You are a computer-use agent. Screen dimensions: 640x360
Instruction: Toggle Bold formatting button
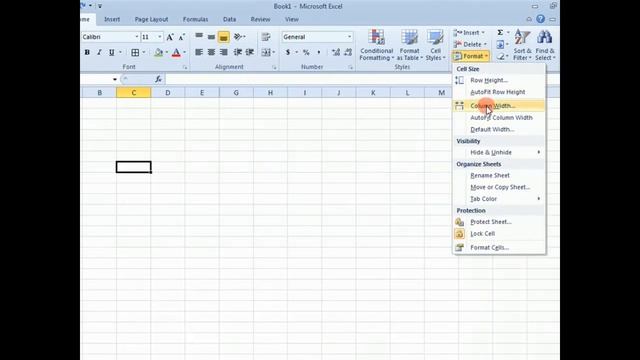[x=87, y=52]
